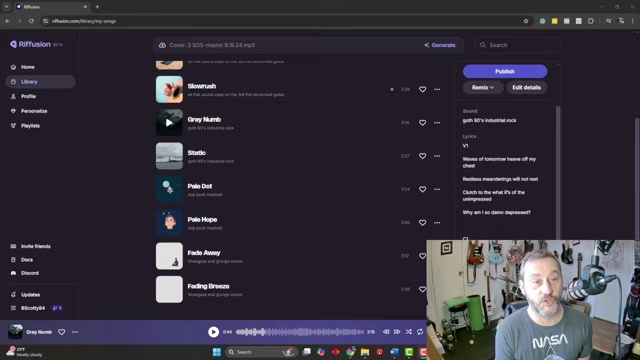Click the Fading Breeze cover thumbnail
640x360 pixels.
169,289
